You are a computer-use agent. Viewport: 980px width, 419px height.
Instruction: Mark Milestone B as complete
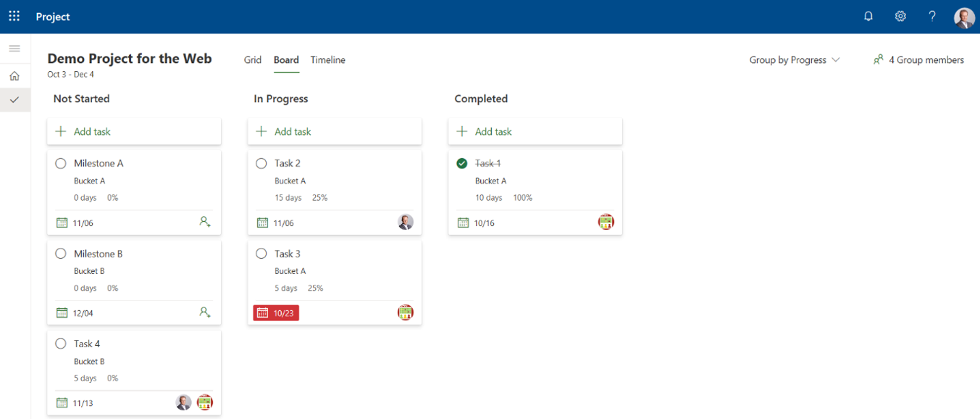tap(61, 253)
